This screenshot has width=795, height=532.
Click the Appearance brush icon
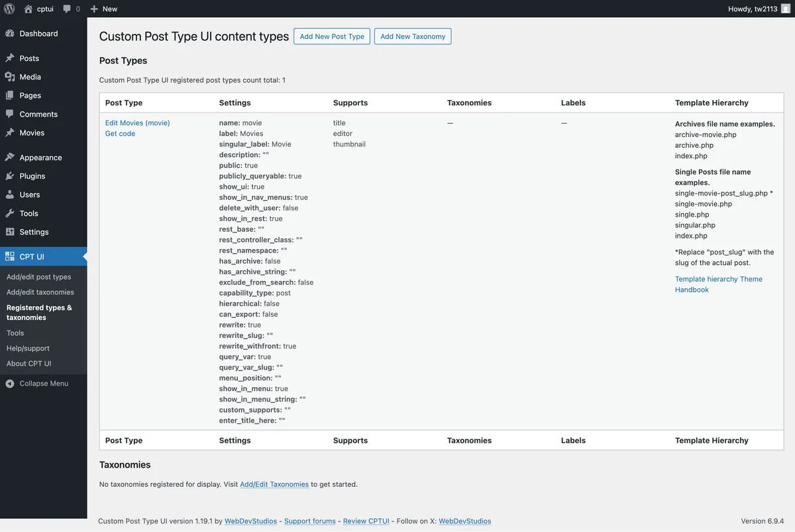point(10,158)
